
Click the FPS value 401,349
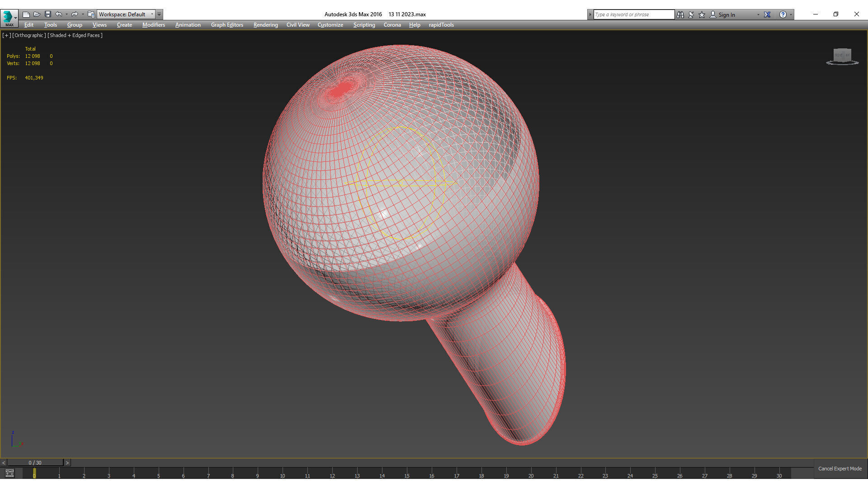pos(34,78)
